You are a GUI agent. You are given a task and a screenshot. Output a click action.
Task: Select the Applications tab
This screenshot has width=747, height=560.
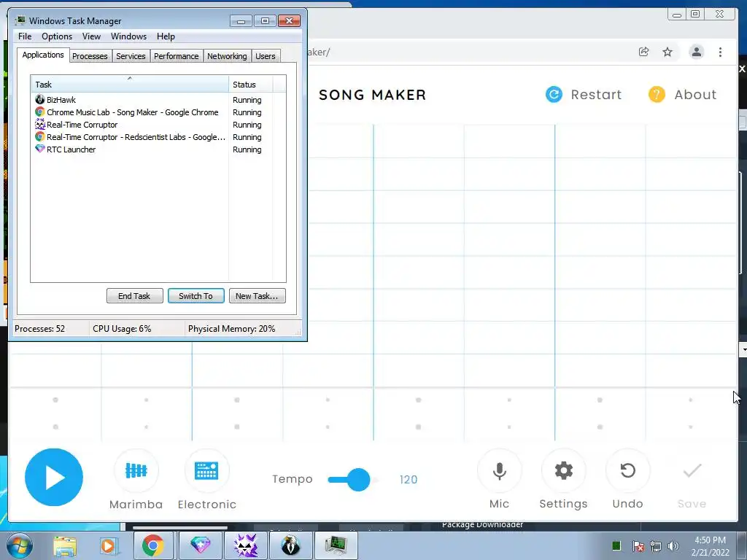coord(43,55)
